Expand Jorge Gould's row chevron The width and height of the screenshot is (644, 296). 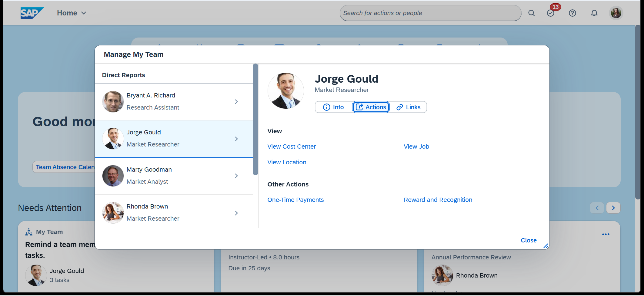click(236, 139)
